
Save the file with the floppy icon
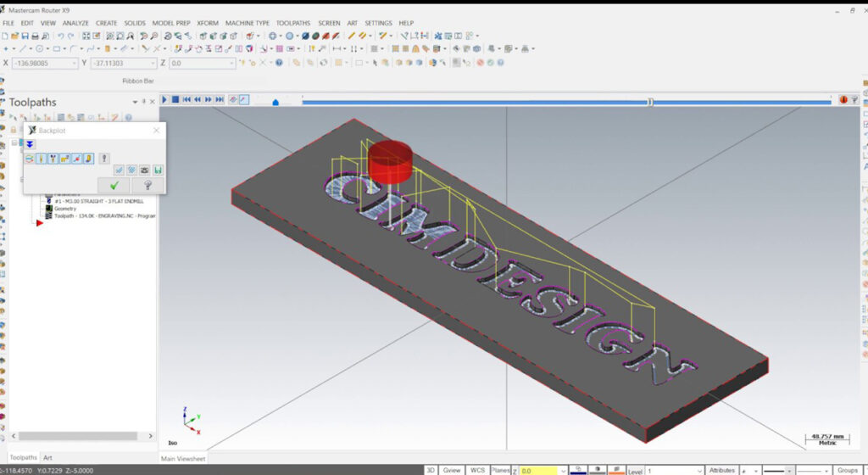pos(25,36)
